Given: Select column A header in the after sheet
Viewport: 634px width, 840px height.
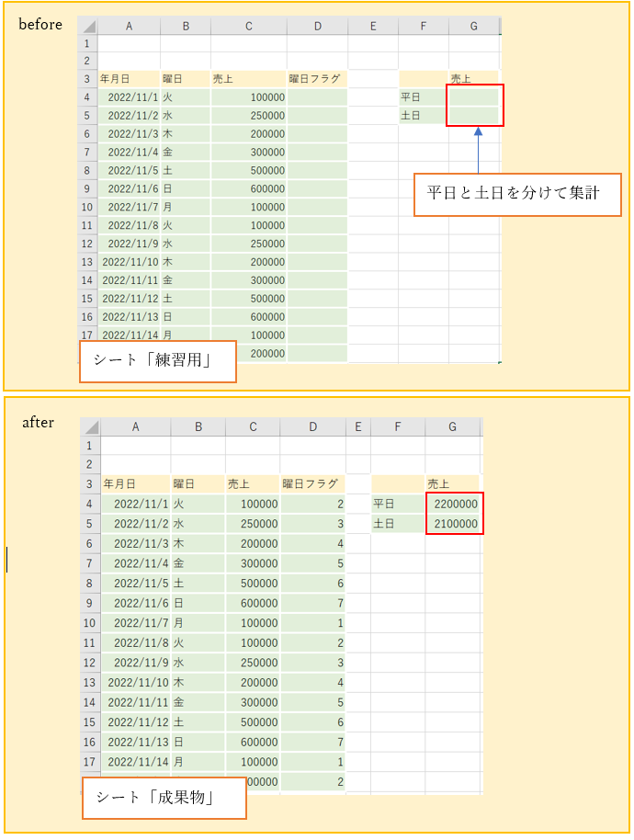Looking at the screenshot, I should tap(135, 426).
